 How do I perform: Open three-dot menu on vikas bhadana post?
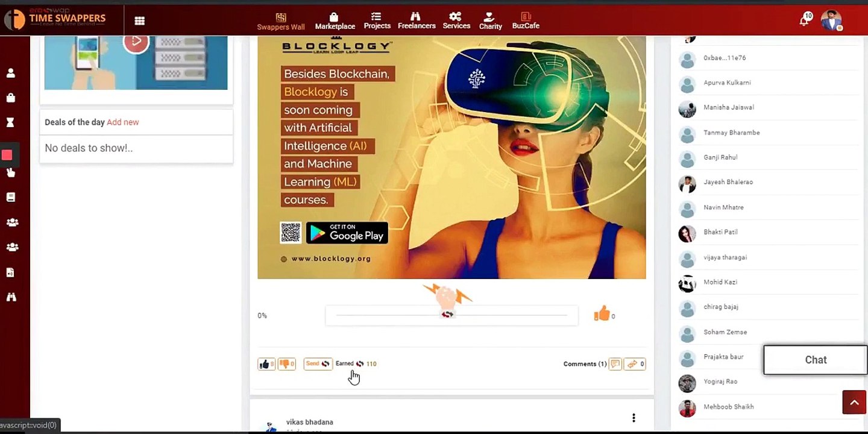634,418
